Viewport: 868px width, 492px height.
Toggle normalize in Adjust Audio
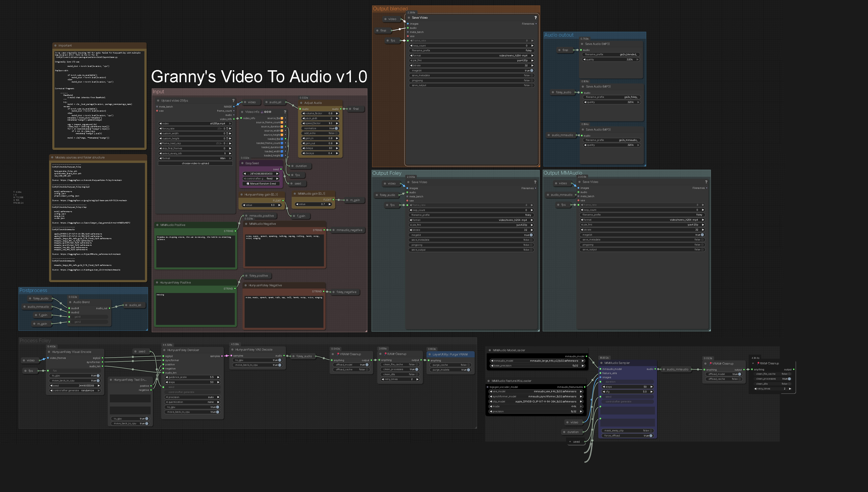pos(320,128)
